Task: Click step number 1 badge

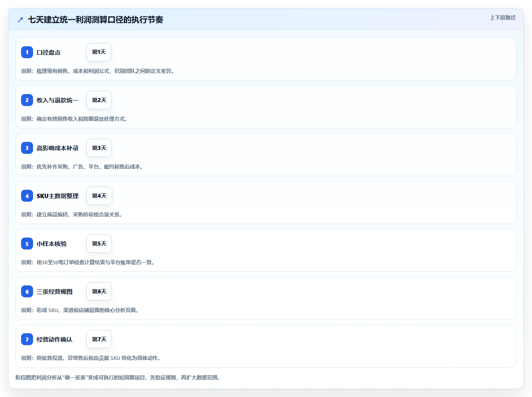Action: [x=27, y=52]
